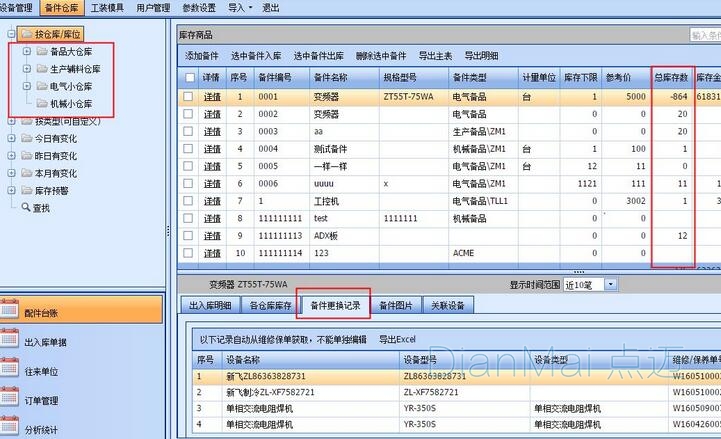The height and width of the screenshot is (439, 721).
Task: Expand the 电气小仓库 node
Action: point(27,86)
